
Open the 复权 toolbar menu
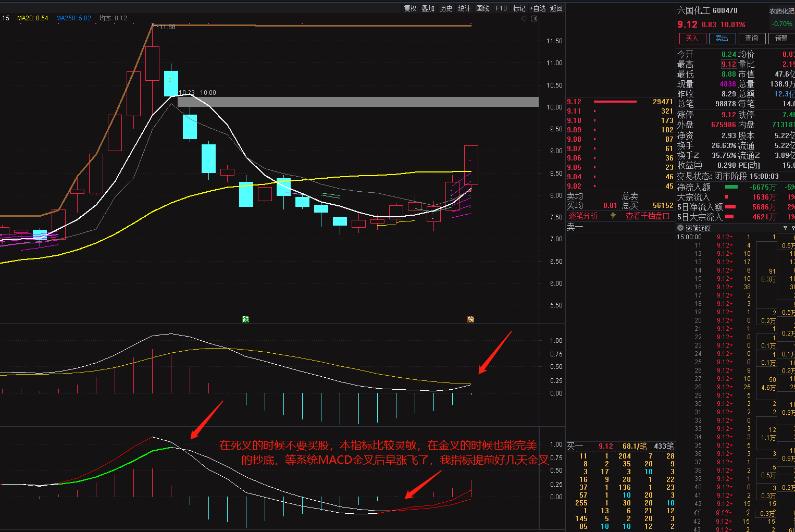pyautogui.click(x=411, y=8)
